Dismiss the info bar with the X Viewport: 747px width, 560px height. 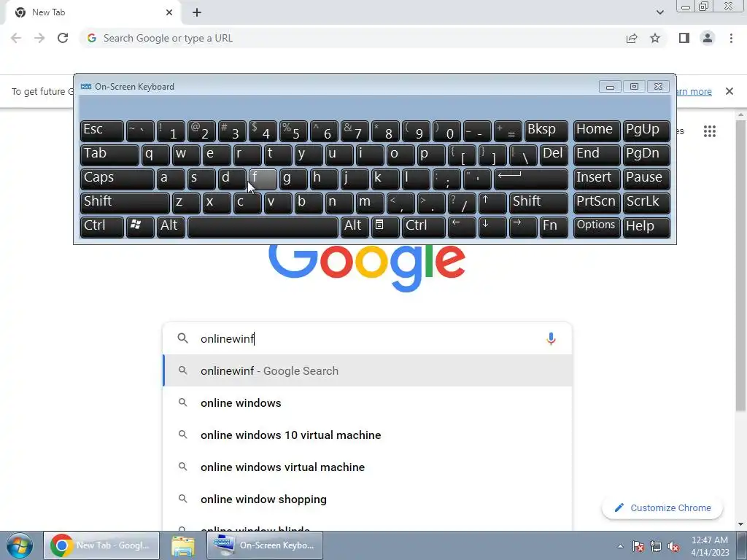point(729,91)
